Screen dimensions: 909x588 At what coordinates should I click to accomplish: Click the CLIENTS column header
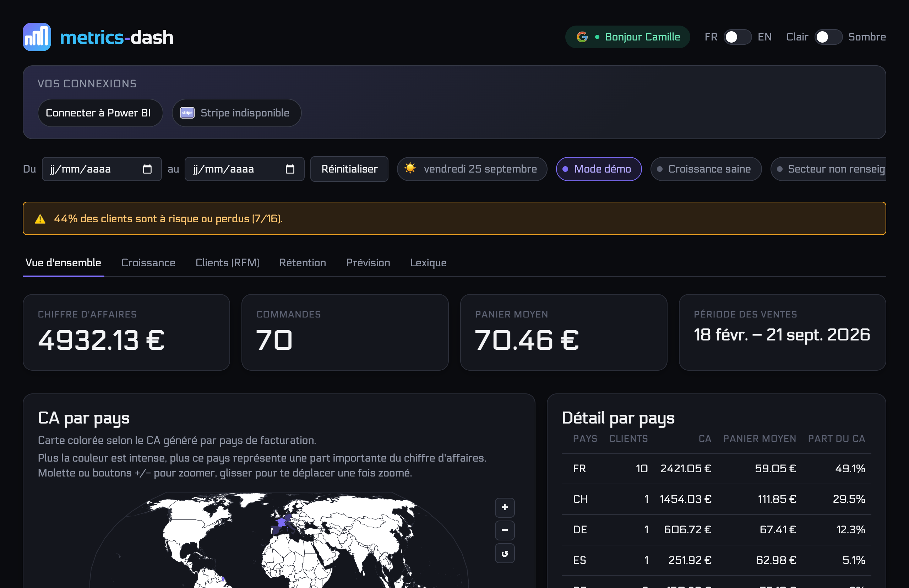point(628,439)
